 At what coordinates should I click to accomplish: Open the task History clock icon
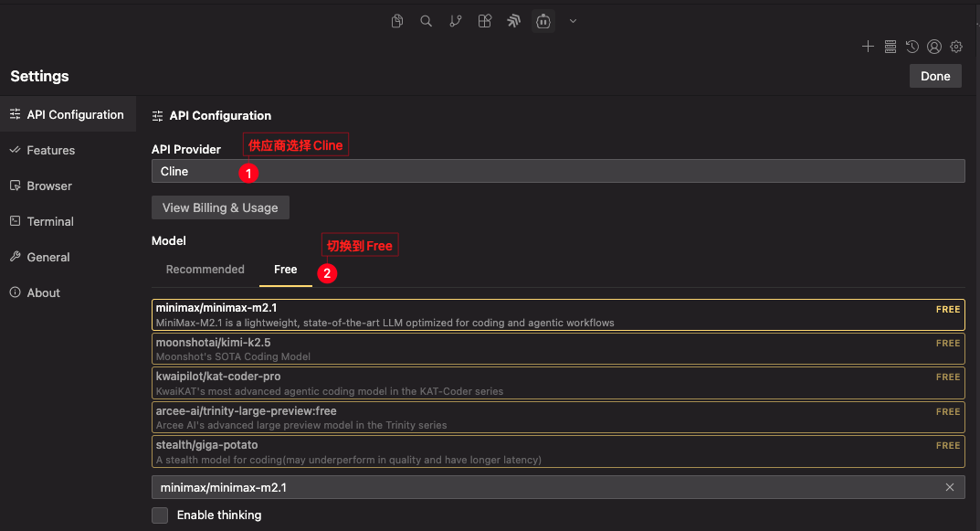(x=912, y=47)
